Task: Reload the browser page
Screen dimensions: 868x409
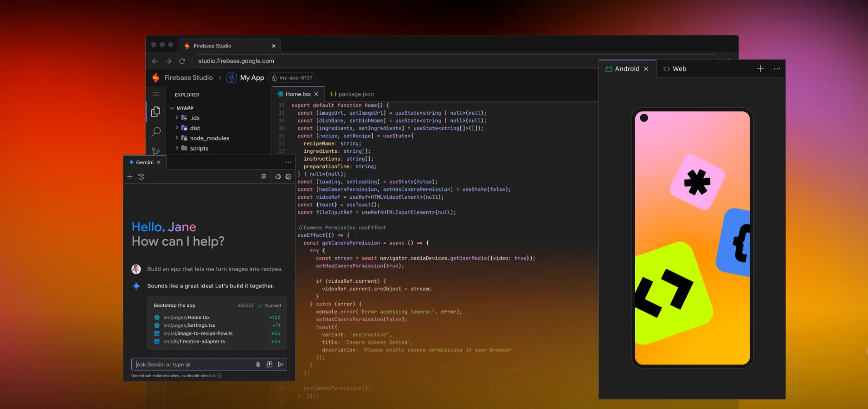Action: 182,61
